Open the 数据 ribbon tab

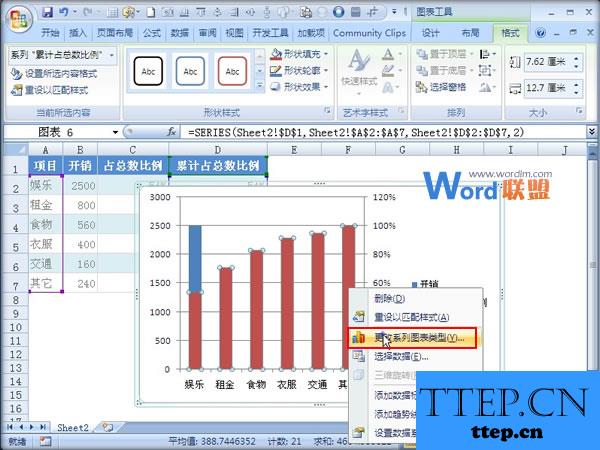tap(180, 33)
